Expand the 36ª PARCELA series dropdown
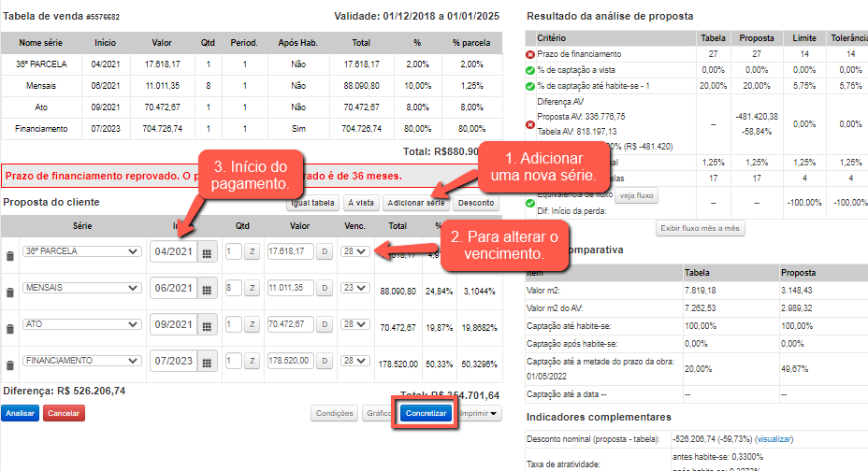Screen dimensions: 868x471 pos(81,251)
